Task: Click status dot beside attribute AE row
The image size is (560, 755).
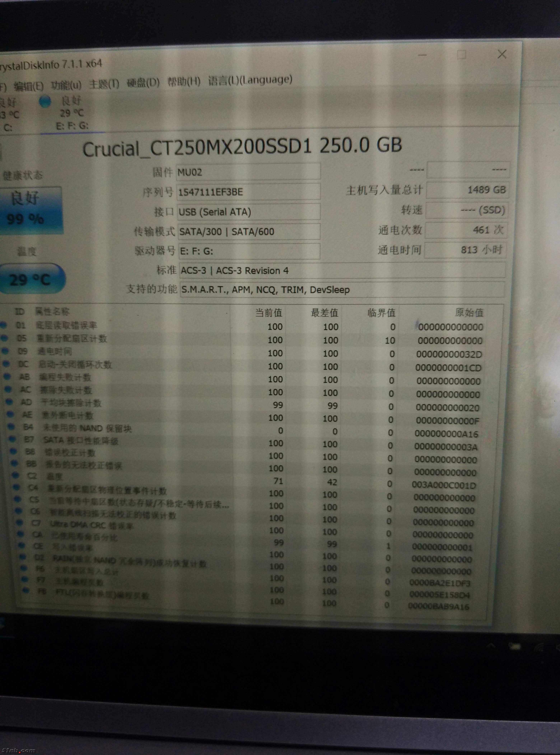Action: 10,414
